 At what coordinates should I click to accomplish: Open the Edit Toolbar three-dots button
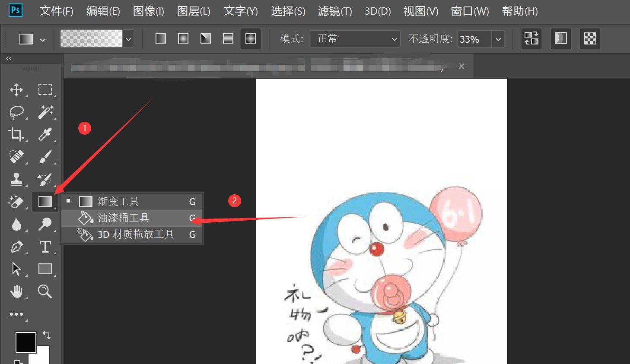point(16,314)
